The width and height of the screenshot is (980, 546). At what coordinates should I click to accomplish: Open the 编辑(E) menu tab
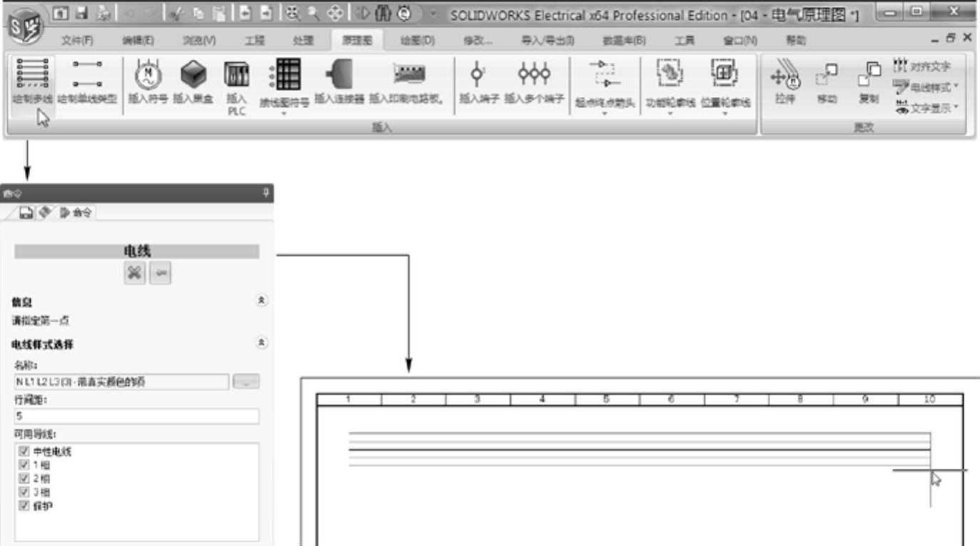(x=140, y=40)
